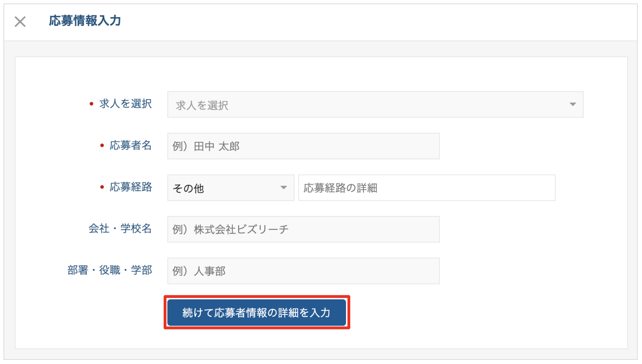Viewport: 642px width, 364px height.
Task: Focus the 会社・学校名 input field
Action: [303, 229]
